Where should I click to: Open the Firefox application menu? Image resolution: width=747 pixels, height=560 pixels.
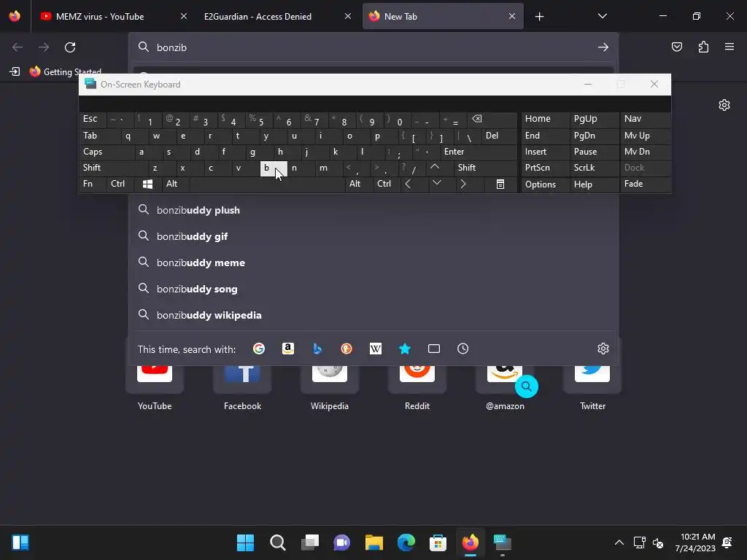729,47
